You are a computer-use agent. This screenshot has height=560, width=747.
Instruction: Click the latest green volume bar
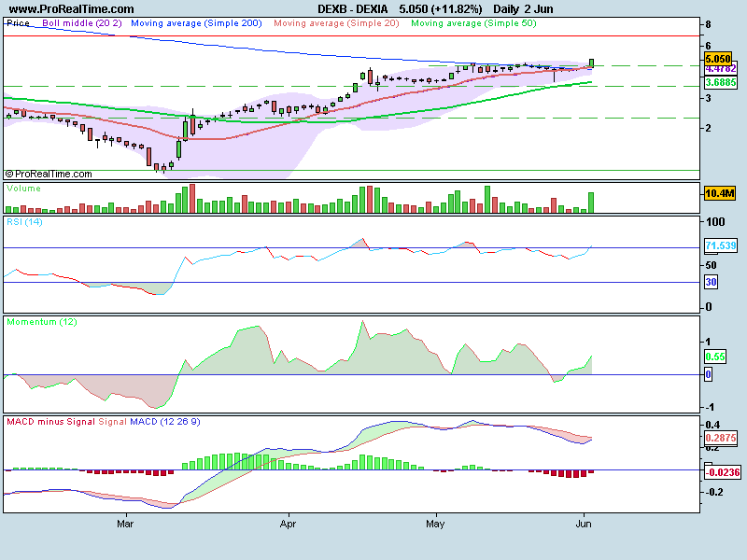coord(591,203)
